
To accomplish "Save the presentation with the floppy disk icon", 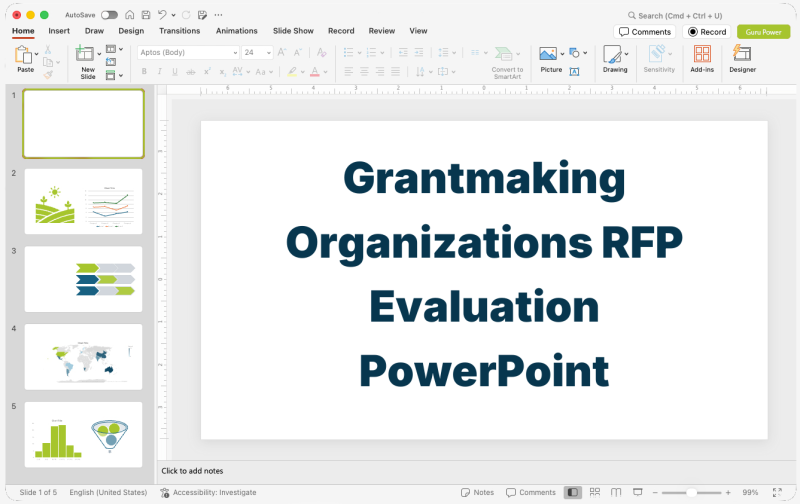I will click(x=146, y=15).
